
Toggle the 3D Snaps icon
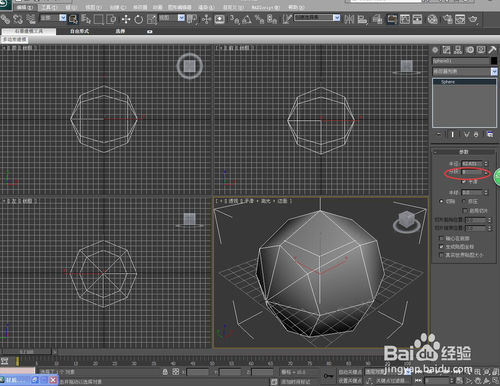click(234, 19)
